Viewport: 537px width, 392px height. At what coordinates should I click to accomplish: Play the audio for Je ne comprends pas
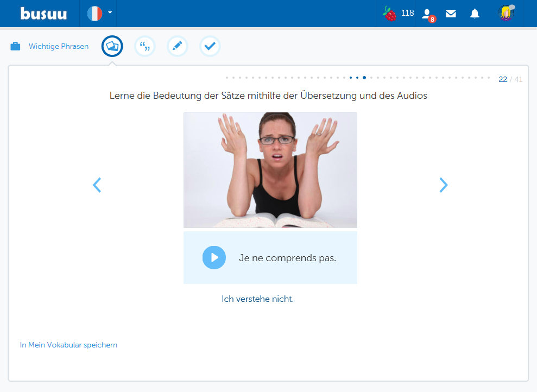tap(214, 257)
